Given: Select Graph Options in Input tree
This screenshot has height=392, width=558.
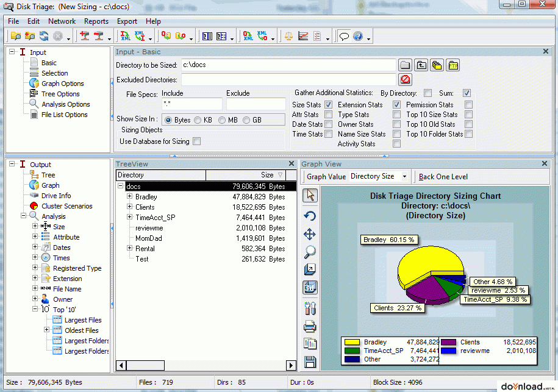Looking at the screenshot, I should pyautogui.click(x=63, y=84).
